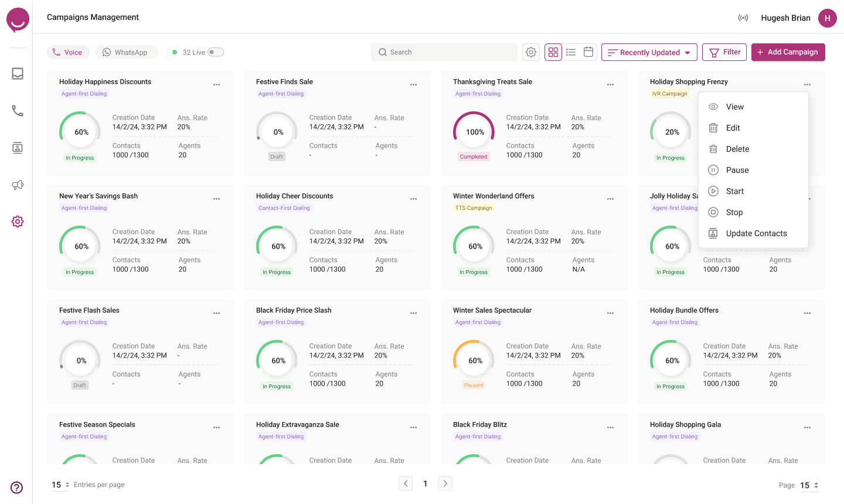Choose Update Contacts from the context menu
The image size is (844, 504).
(753, 233)
